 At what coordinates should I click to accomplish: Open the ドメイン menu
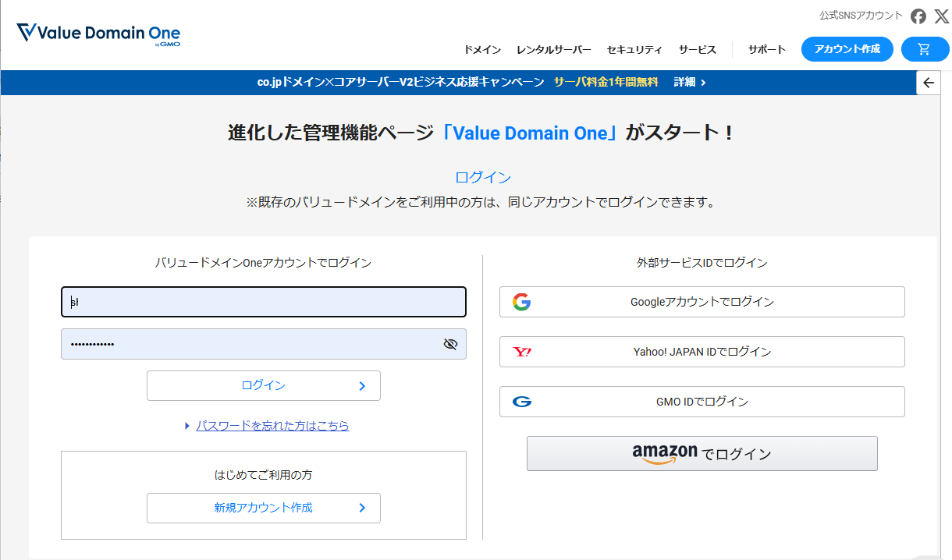[482, 50]
